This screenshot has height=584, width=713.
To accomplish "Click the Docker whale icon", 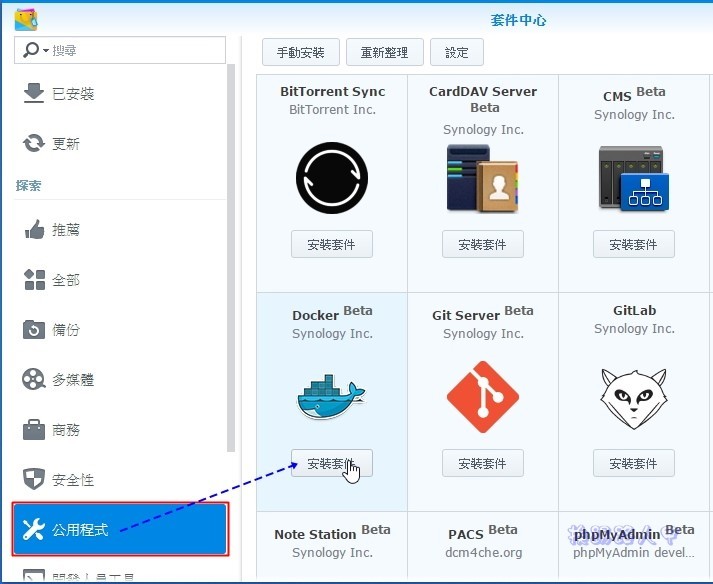I will click(331, 396).
